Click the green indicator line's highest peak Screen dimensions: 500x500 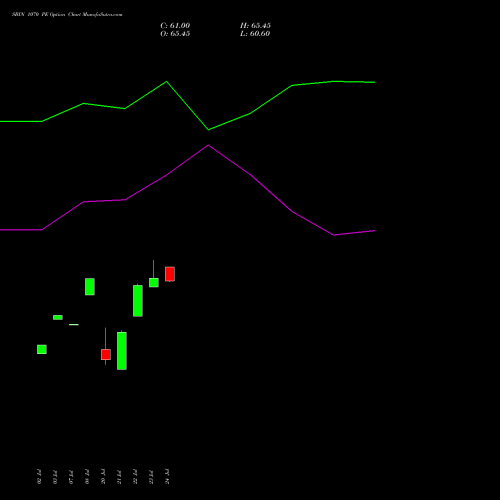point(167,81)
